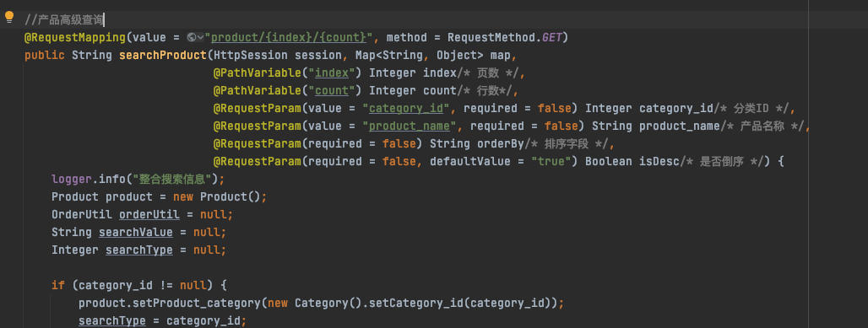This screenshot has height=328, width=868.
Task: Open the dropdown chevron beside the globe icon
Action: tap(200, 38)
